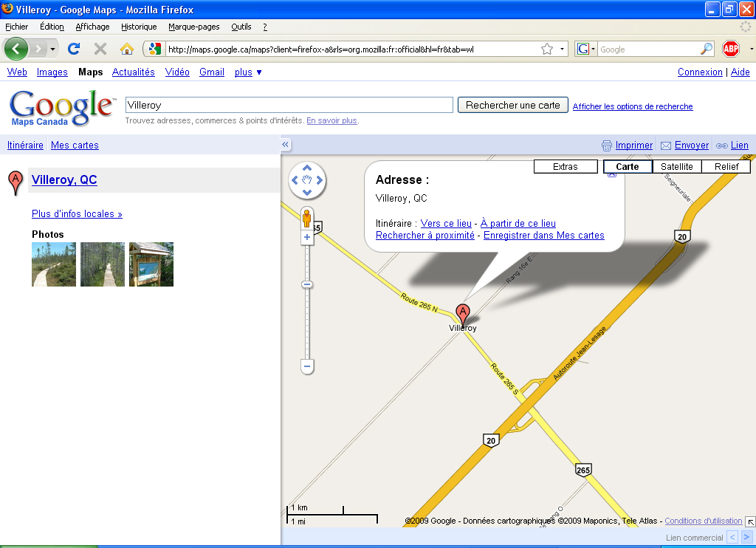Click the Google Maps Canada logo
The height and width of the screenshot is (548, 756).
tap(62, 108)
